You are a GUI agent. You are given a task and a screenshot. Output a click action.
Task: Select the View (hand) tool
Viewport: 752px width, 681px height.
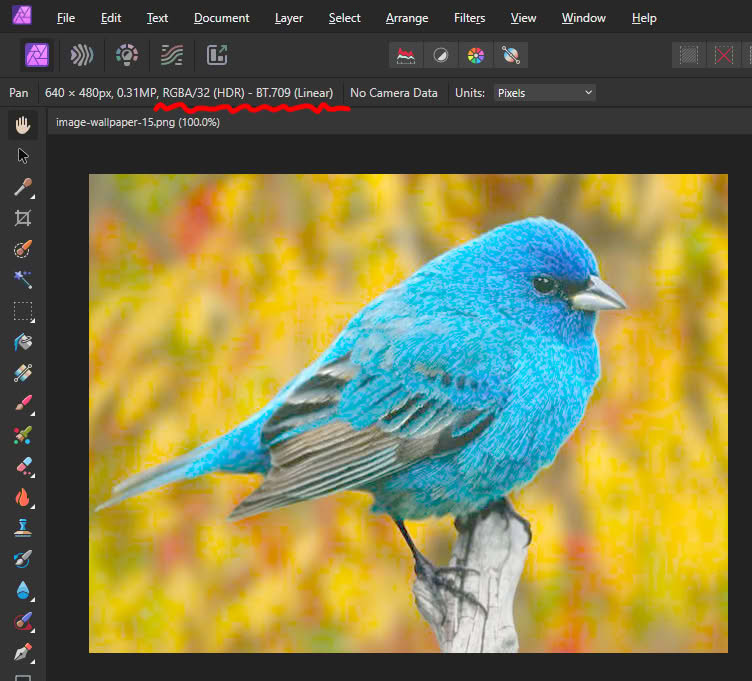23,125
